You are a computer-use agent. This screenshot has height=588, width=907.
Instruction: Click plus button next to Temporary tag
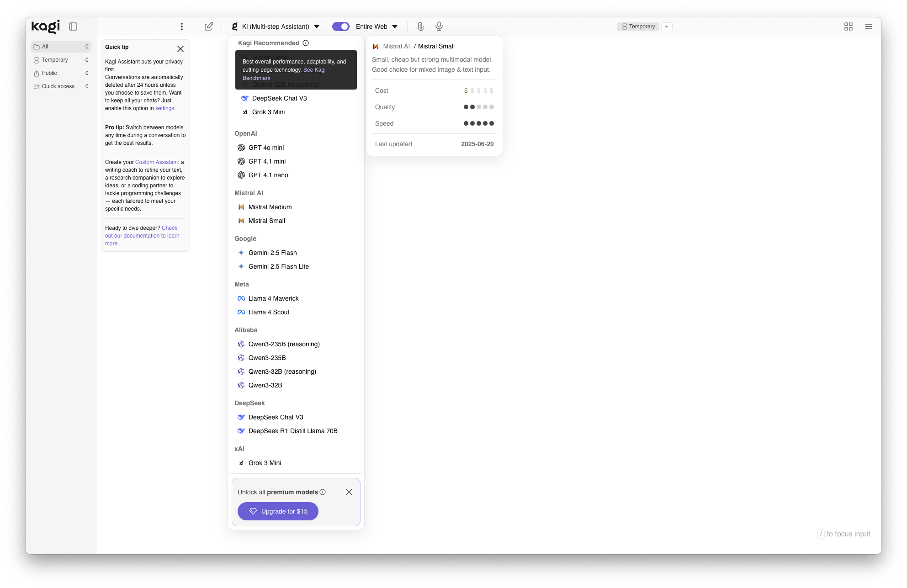coord(667,26)
